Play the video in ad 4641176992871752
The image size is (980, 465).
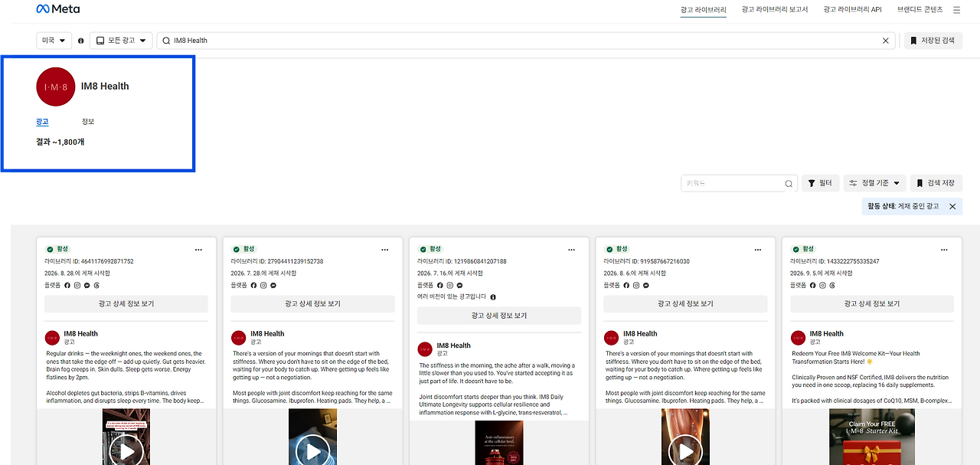pyautogui.click(x=126, y=450)
